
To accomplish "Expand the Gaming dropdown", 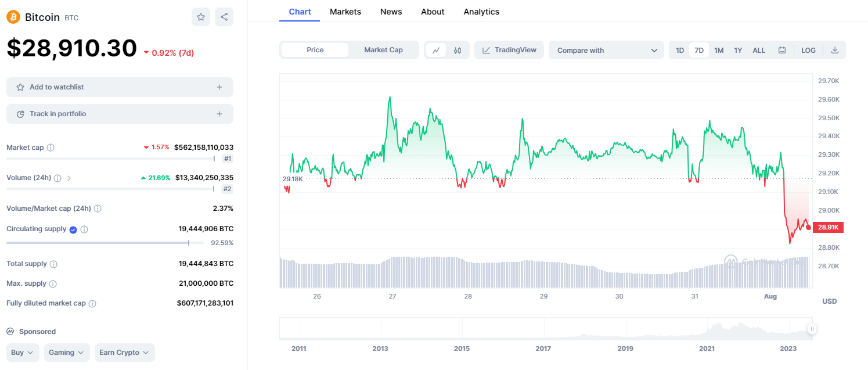I will tap(67, 353).
